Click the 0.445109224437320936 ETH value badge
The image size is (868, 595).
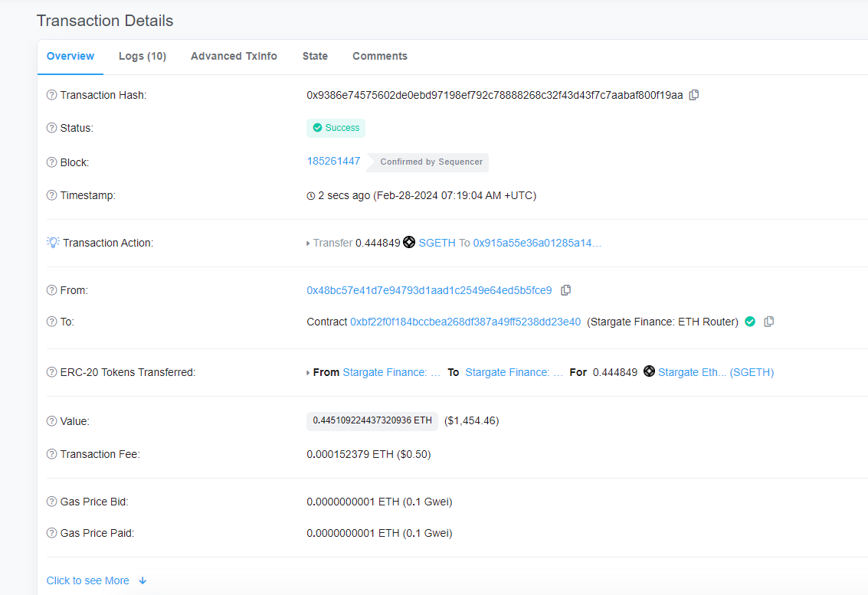point(372,420)
